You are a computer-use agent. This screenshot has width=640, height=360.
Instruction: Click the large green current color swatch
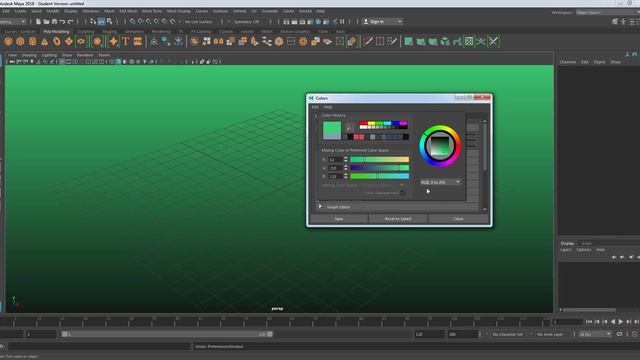point(332,131)
